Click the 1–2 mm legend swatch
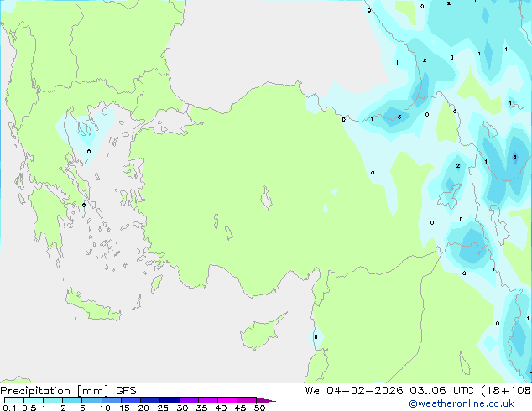 coord(53,400)
